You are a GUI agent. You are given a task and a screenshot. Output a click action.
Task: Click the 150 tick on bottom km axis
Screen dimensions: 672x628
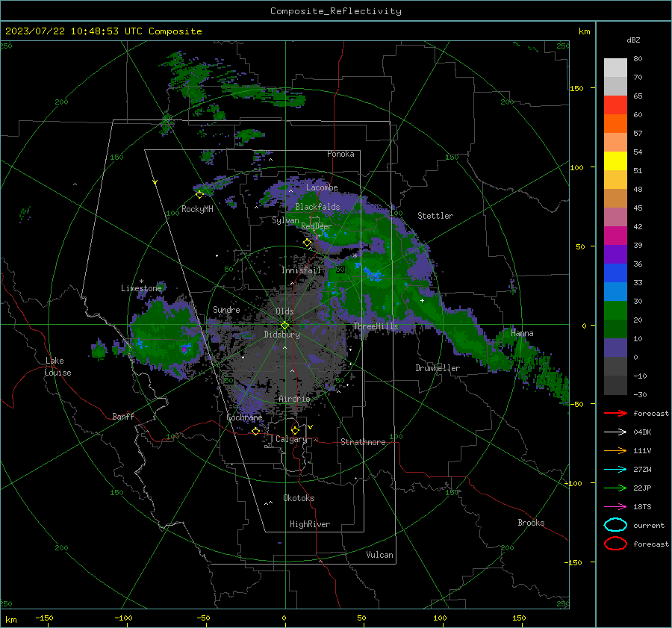pos(519,618)
